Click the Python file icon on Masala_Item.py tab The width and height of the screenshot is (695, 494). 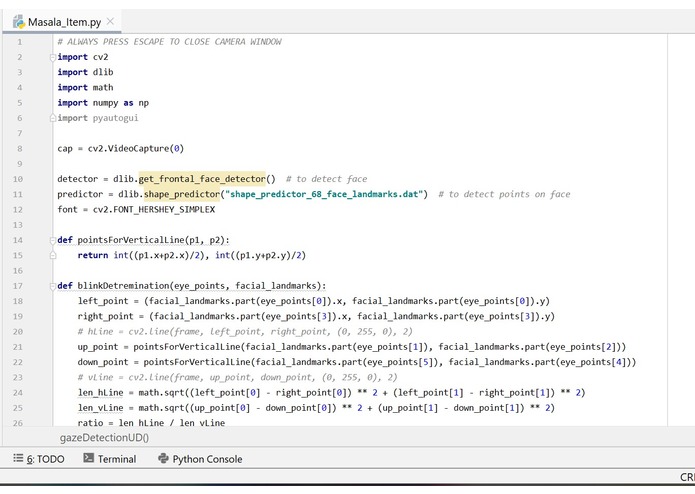pos(19,22)
